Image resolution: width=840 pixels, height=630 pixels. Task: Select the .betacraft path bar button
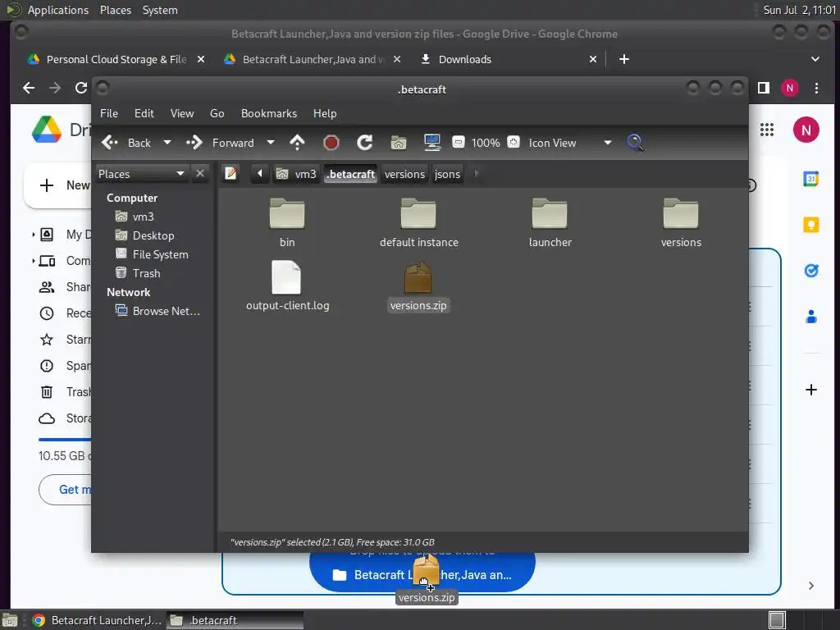[x=351, y=174]
